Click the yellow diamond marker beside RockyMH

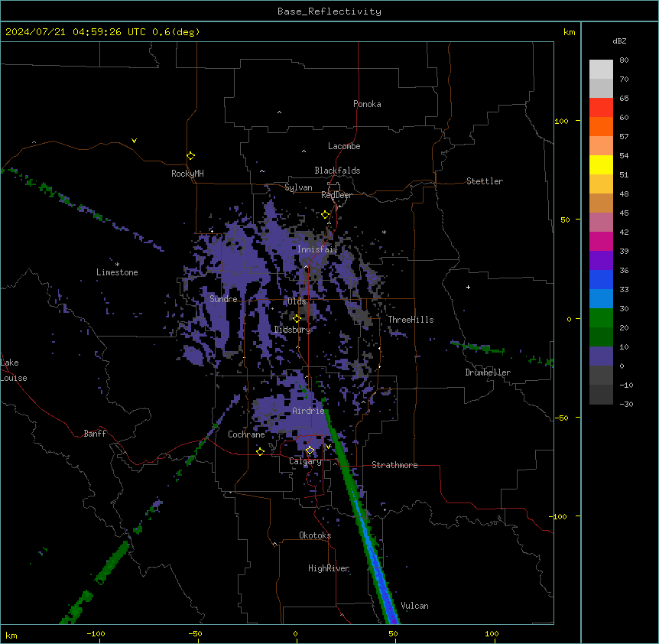[x=190, y=155]
